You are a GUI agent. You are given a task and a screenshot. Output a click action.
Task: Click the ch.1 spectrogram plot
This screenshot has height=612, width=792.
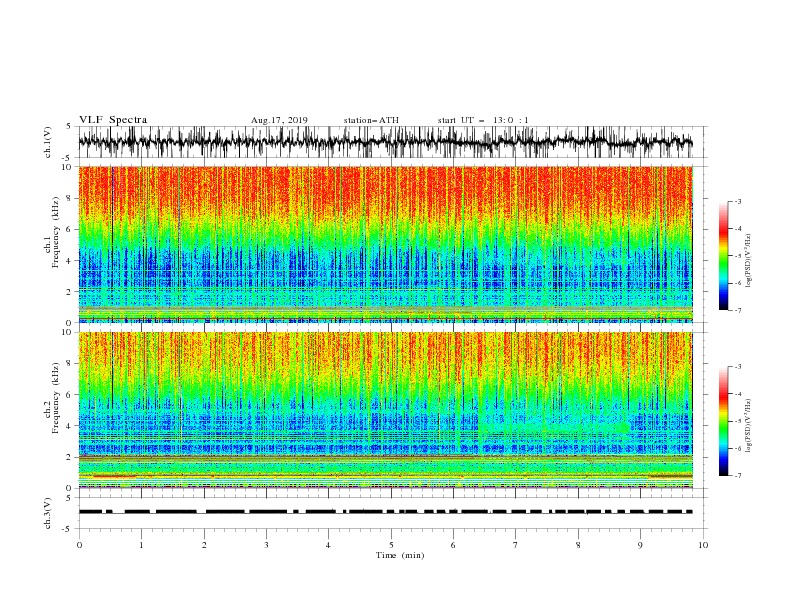click(386, 244)
